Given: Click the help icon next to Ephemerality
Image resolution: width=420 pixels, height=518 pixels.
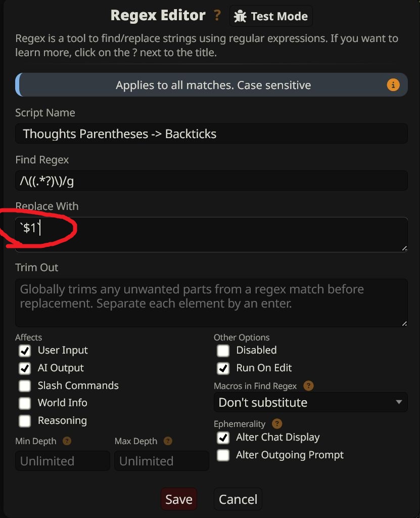Looking at the screenshot, I should click(276, 424).
